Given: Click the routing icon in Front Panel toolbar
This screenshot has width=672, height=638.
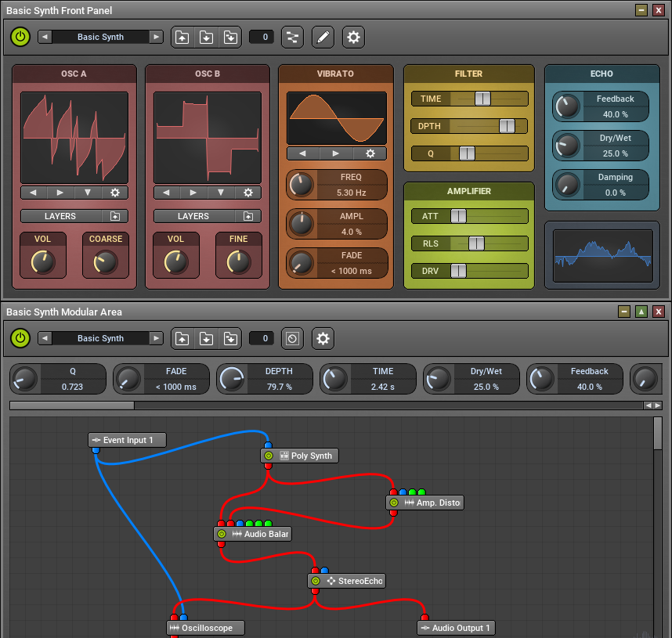Looking at the screenshot, I should [x=292, y=37].
